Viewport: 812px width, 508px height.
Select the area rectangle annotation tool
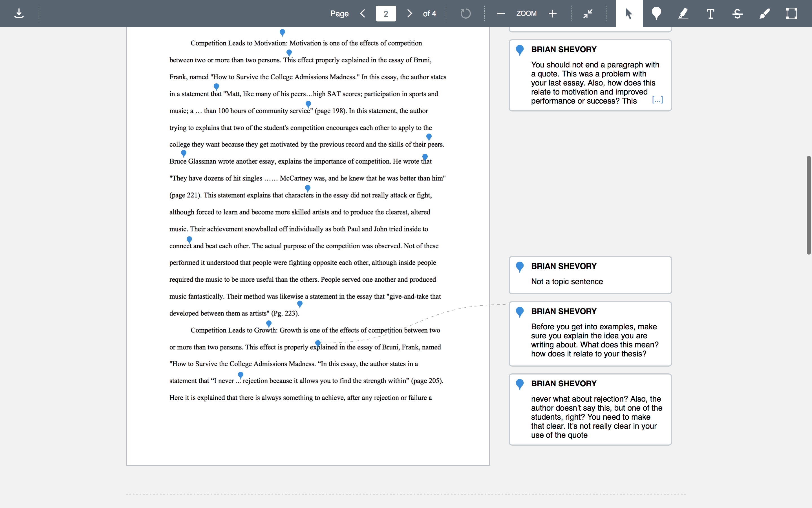pos(791,14)
